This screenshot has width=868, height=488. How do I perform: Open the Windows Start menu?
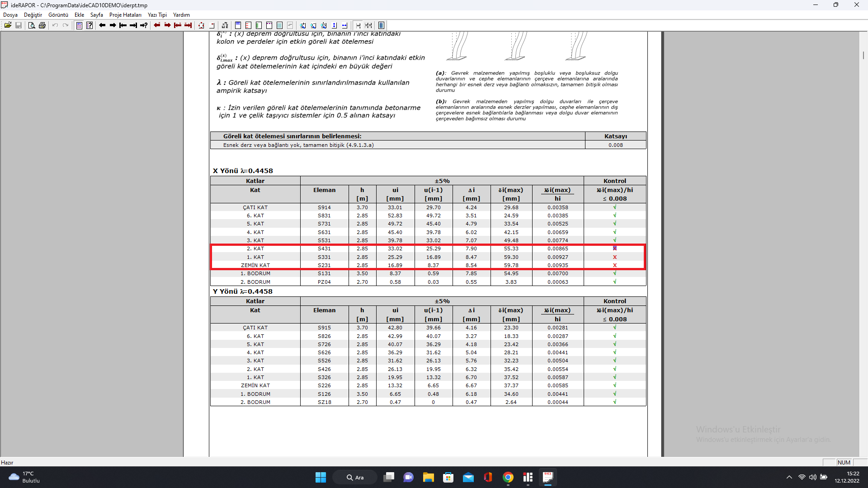pyautogui.click(x=321, y=477)
